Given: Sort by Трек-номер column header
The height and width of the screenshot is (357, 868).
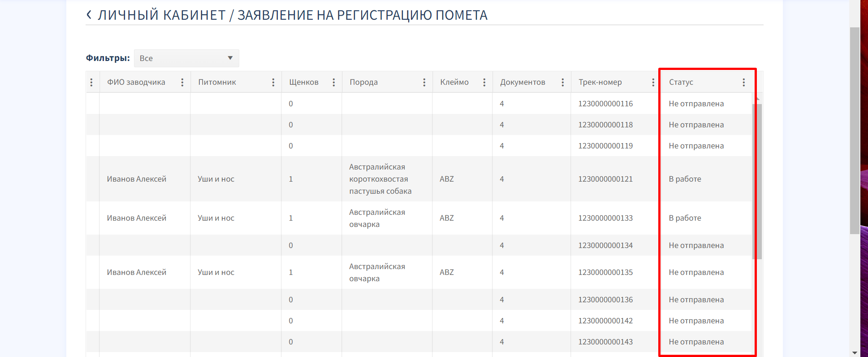Looking at the screenshot, I should 600,82.
